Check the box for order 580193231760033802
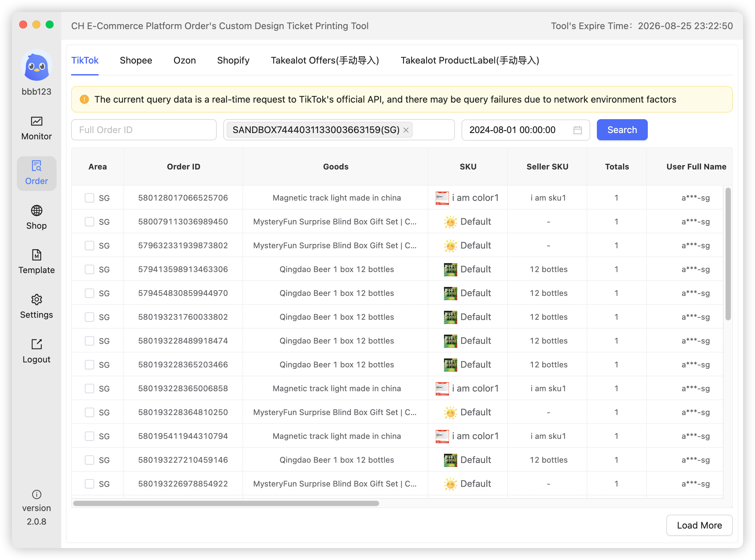Screen dimensions: 755x560 click(89, 317)
